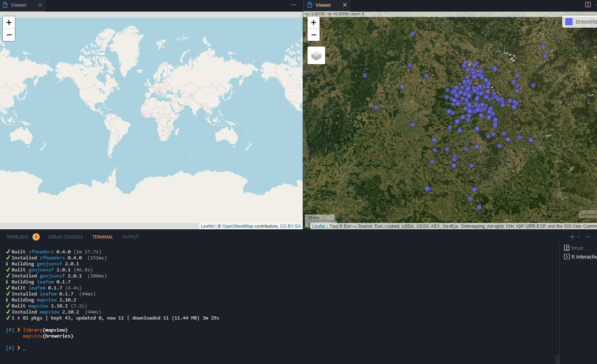Click the 'Built sfheaders 0.4.0' line
This screenshot has width=597, height=364.
click(x=53, y=252)
